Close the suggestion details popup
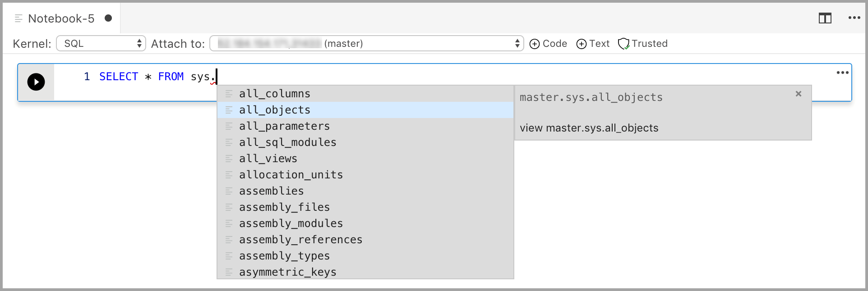Image resolution: width=868 pixels, height=291 pixels. (x=799, y=94)
